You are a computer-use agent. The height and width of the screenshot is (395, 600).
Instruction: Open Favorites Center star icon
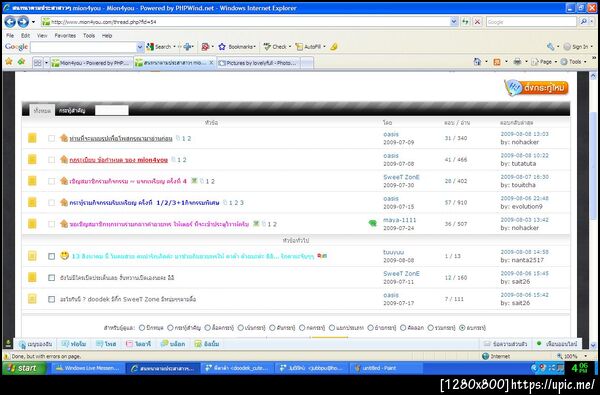[x=9, y=62]
